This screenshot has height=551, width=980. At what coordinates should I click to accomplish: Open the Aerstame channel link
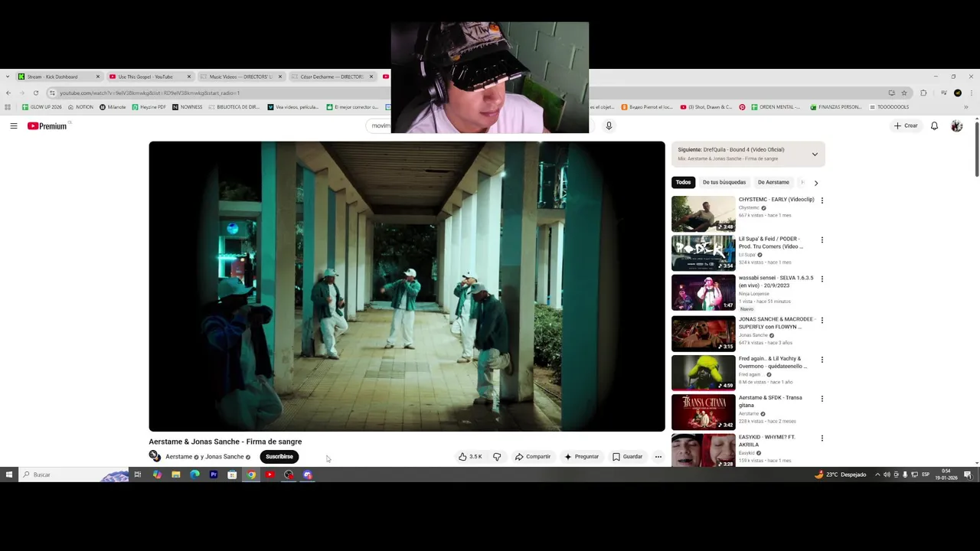pyautogui.click(x=179, y=457)
